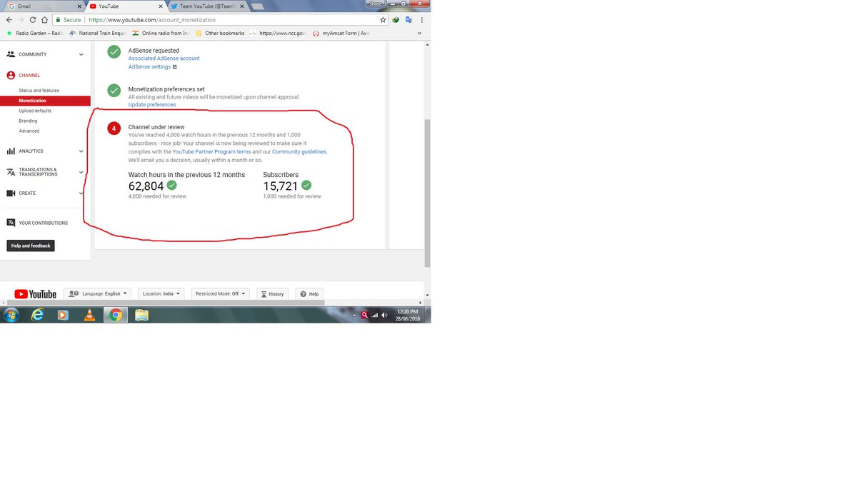This screenshot has width=857, height=504.
Task: Open the Language: English dropdown
Action: [x=97, y=293]
